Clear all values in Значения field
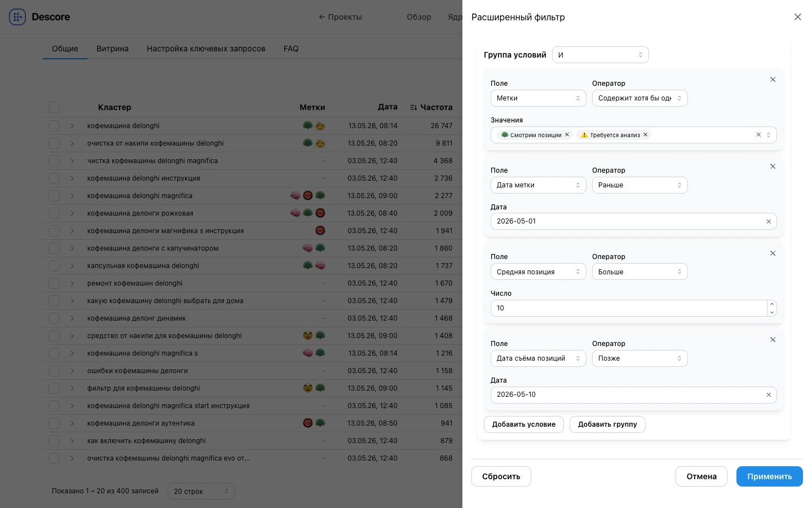The image size is (812, 508). (758, 135)
